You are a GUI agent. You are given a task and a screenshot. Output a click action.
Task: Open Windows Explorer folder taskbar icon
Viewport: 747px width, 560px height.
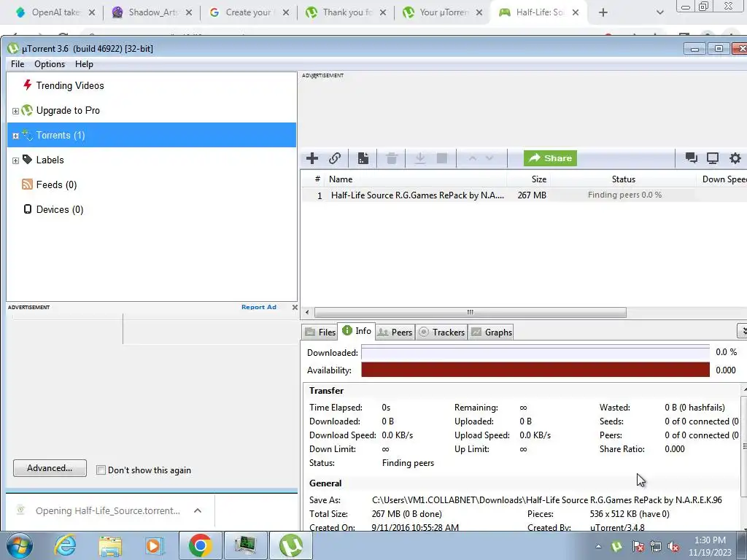(x=110, y=545)
